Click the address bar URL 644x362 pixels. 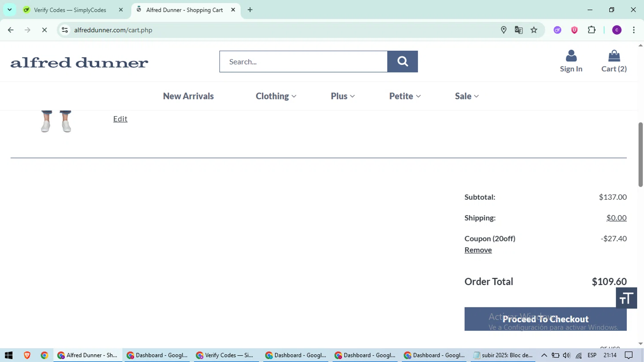(x=113, y=30)
